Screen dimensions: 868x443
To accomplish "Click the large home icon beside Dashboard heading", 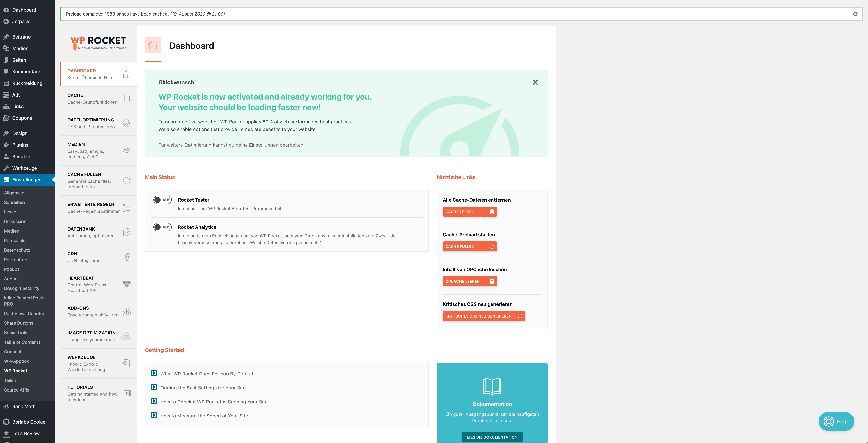I will pos(153,45).
